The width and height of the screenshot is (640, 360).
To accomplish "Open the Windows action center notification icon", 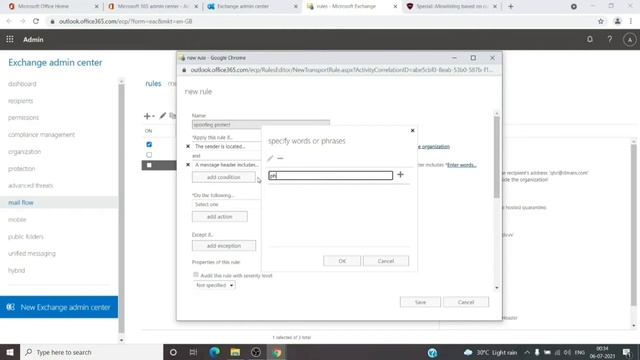I will point(627,352).
